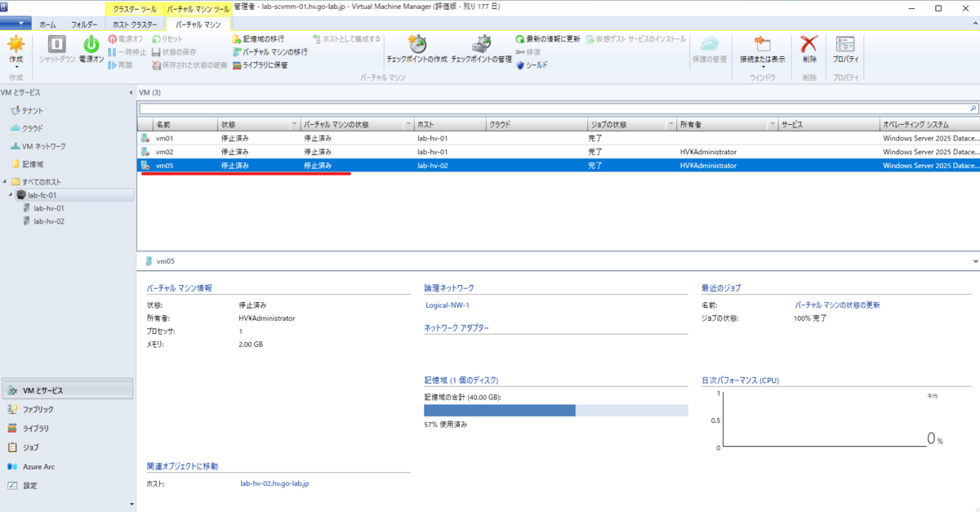Click 保護の管理 cloud icon
Screen dimensions: 980x512
pos(709,44)
